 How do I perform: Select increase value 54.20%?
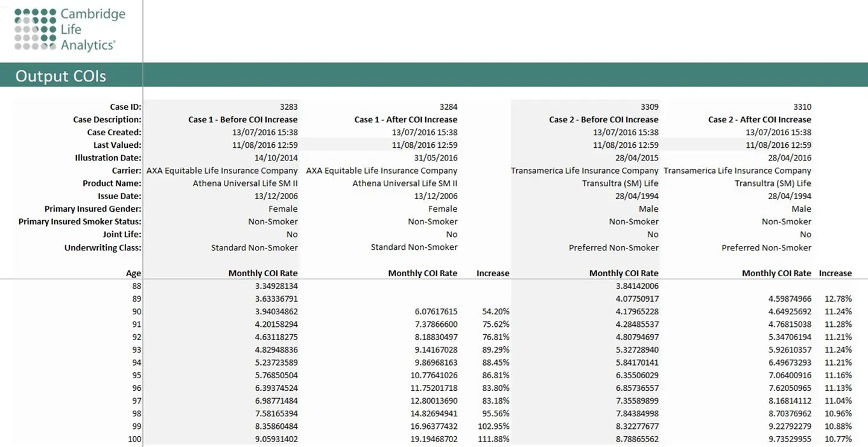pos(496,312)
